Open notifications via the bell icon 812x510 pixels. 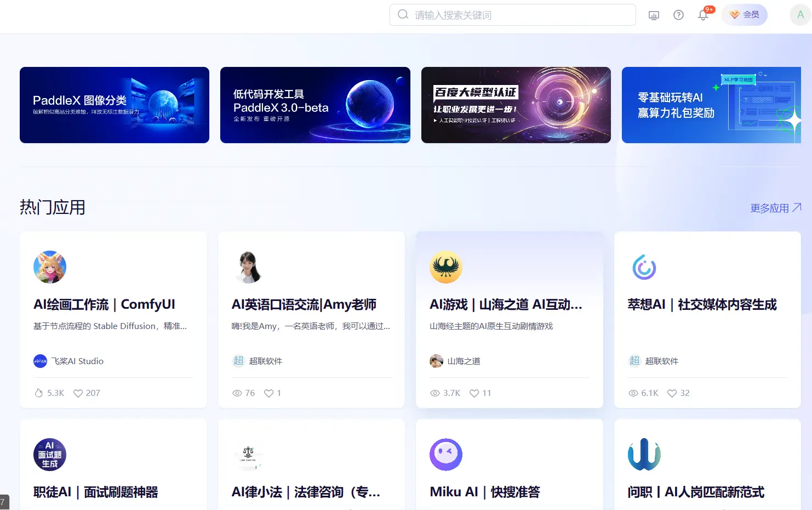click(703, 15)
